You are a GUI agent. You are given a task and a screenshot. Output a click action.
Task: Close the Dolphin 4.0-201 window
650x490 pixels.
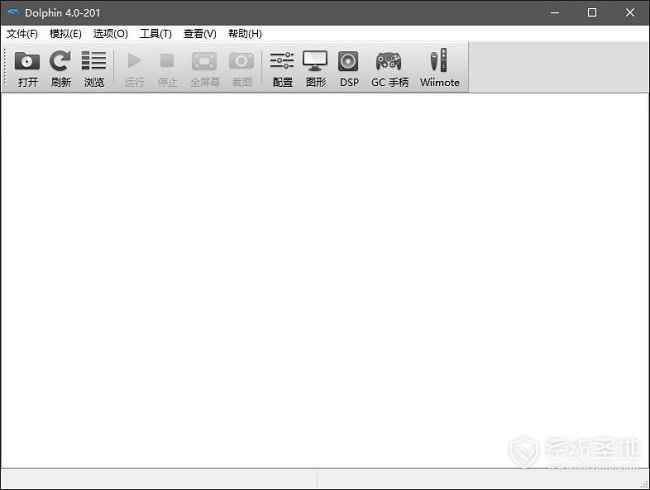630,12
